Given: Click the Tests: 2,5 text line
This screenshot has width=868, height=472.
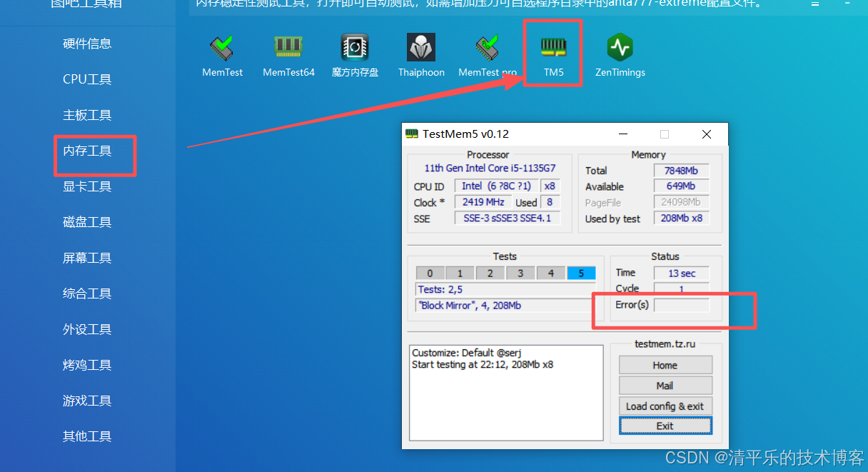Looking at the screenshot, I should (x=505, y=289).
